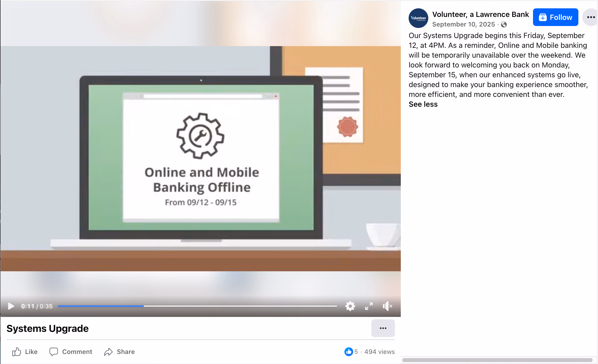Open Volunteer, a Lawrence Bank page name
This screenshot has width=598, height=364.
(481, 14)
